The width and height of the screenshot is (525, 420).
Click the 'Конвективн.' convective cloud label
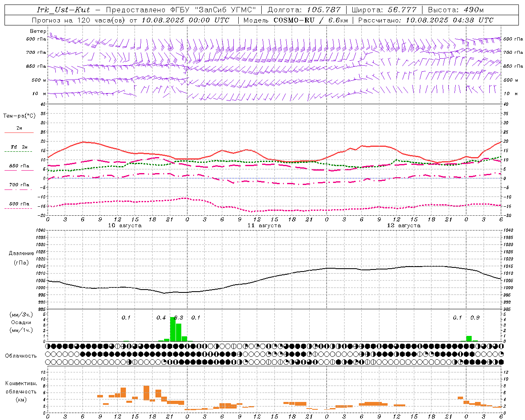point(21,383)
